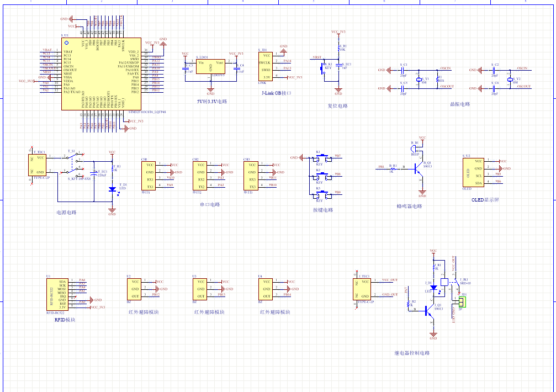Select the S_Y1 crystal oscillator component
Image resolution: width=556 pixels, height=392 pixels.
tap(420, 80)
